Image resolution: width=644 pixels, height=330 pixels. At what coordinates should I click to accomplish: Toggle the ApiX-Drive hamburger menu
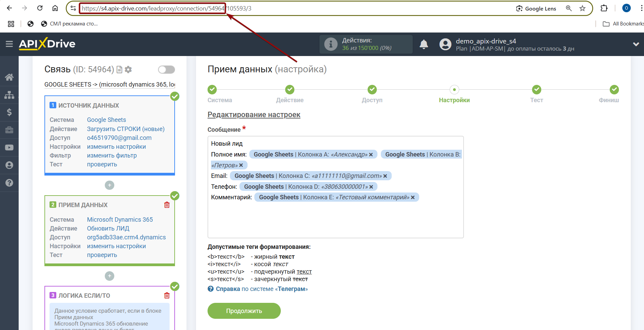click(9, 44)
